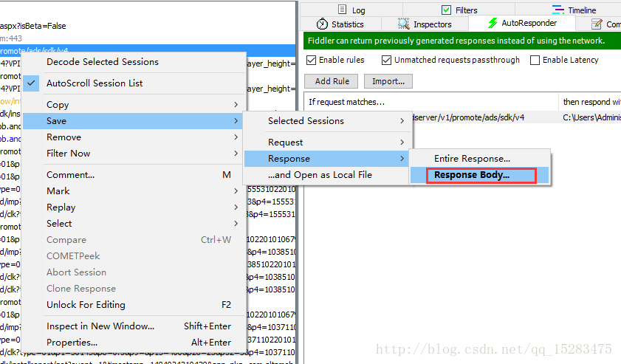This screenshot has width=621, height=364.
Task: Open the Properties... menu item
Action: coord(134,342)
